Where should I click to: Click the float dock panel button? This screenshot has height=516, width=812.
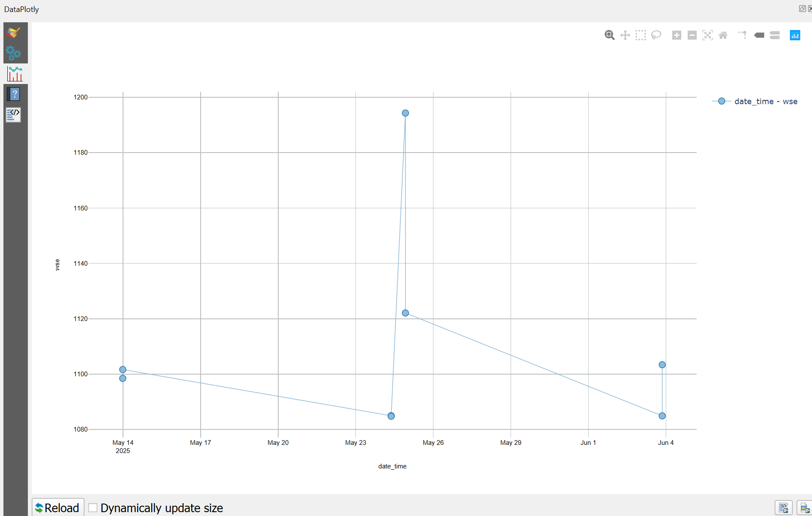click(802, 9)
